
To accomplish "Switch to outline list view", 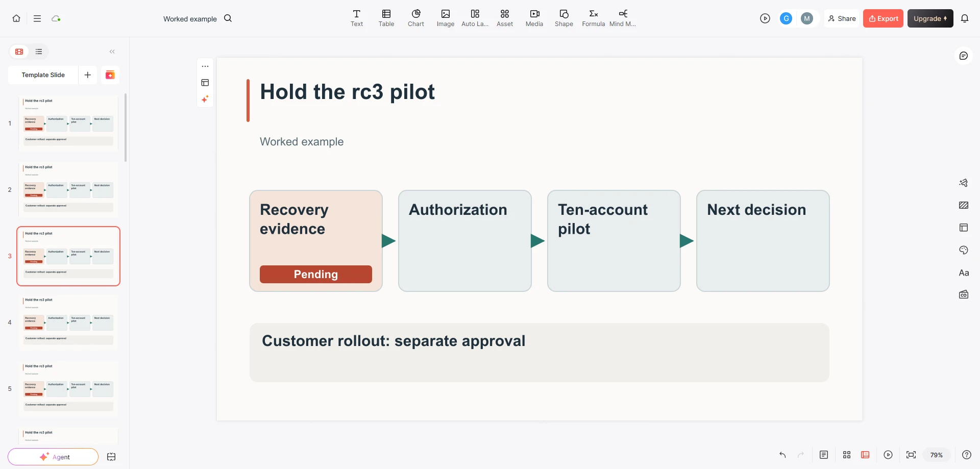I will (39, 52).
